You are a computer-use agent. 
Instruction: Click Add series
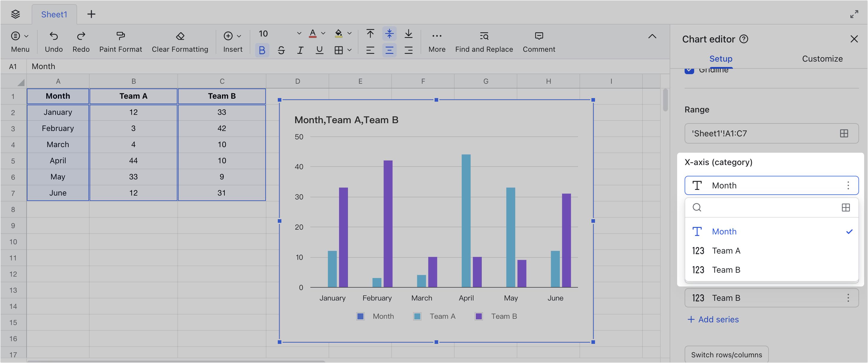pos(712,319)
